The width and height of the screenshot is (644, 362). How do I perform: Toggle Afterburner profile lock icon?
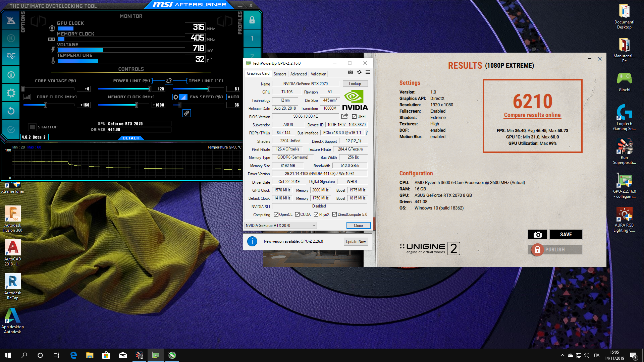coord(252,20)
